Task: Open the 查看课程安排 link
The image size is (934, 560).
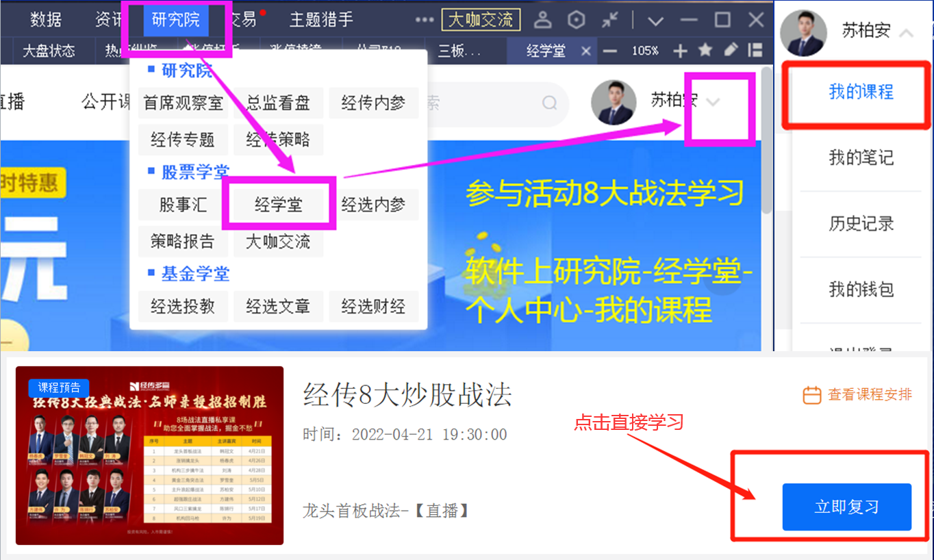Action: pos(870,395)
